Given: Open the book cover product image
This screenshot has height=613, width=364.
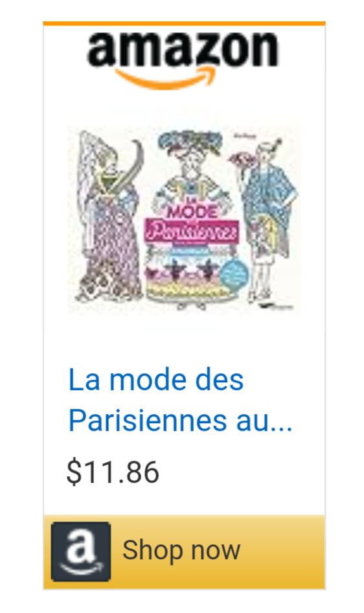Looking at the screenshot, I should 185,220.
